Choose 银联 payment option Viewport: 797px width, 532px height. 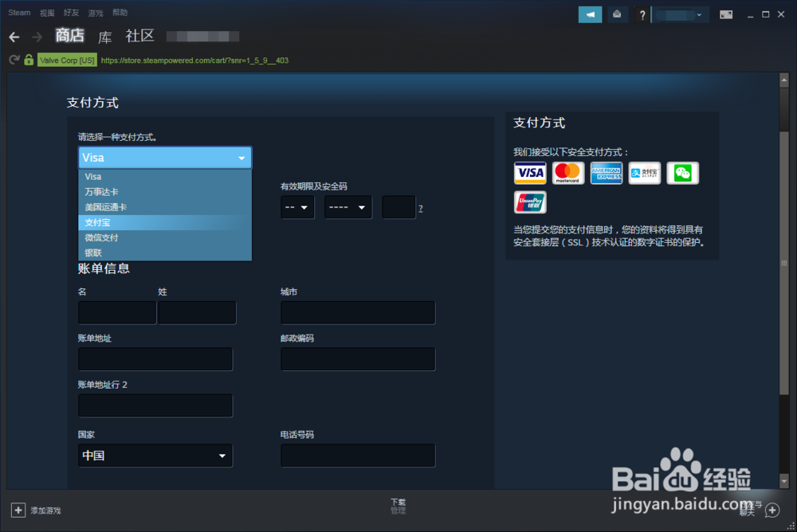(165, 252)
